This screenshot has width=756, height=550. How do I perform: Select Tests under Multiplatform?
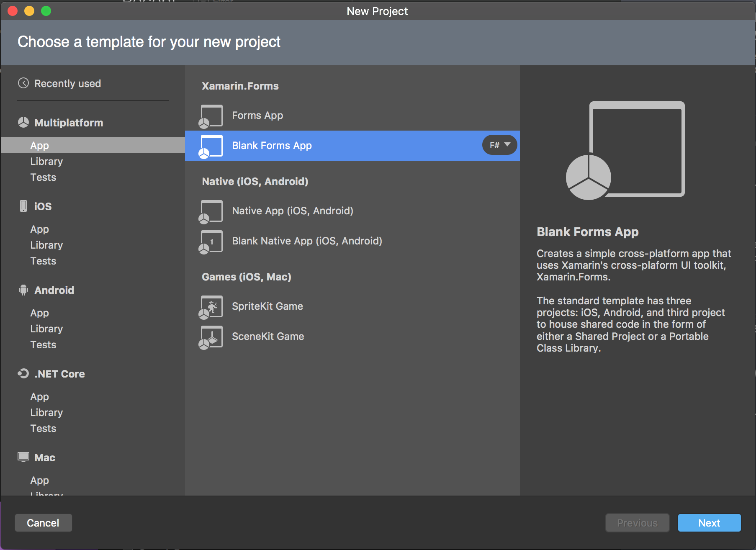point(43,177)
